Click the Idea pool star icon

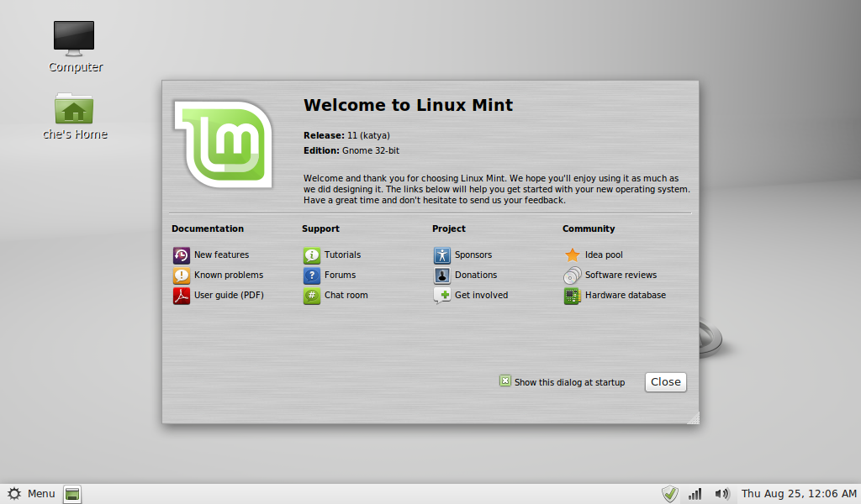pyautogui.click(x=572, y=255)
